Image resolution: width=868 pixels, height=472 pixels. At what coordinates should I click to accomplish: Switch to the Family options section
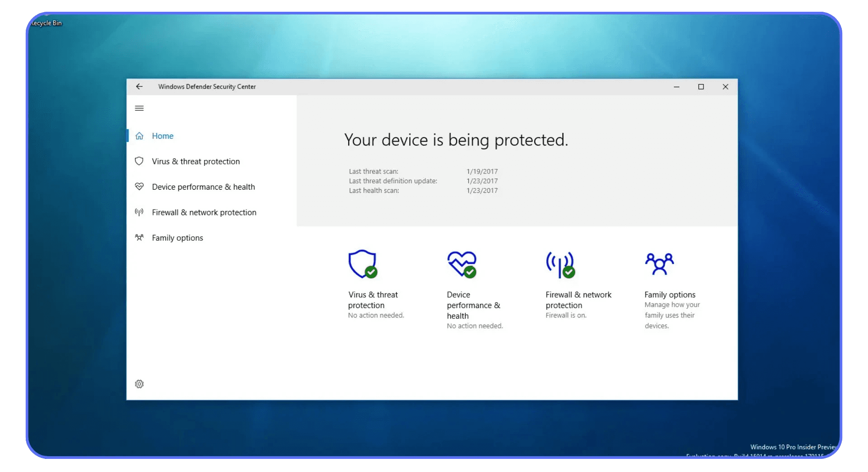point(177,238)
